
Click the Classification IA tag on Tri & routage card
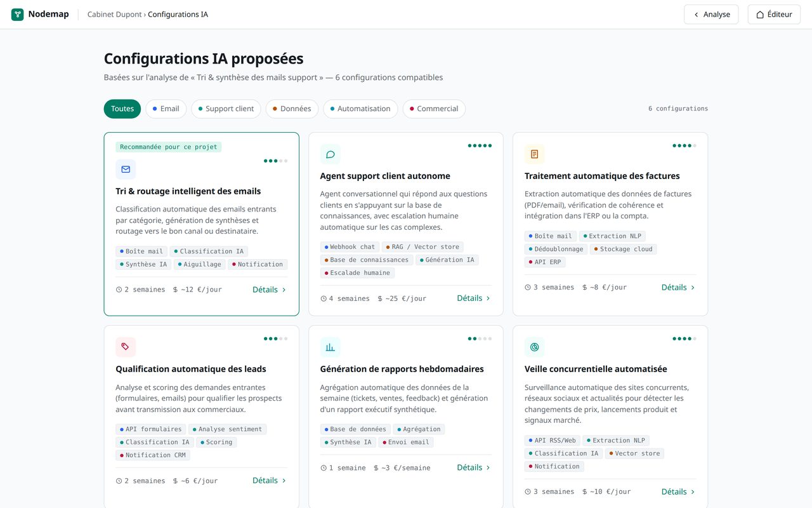tap(209, 251)
